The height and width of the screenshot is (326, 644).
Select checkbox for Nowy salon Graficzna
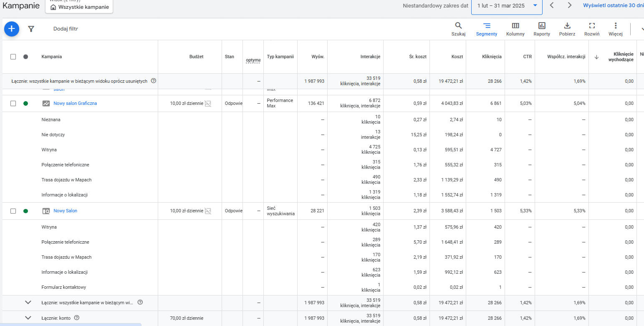[x=13, y=104]
